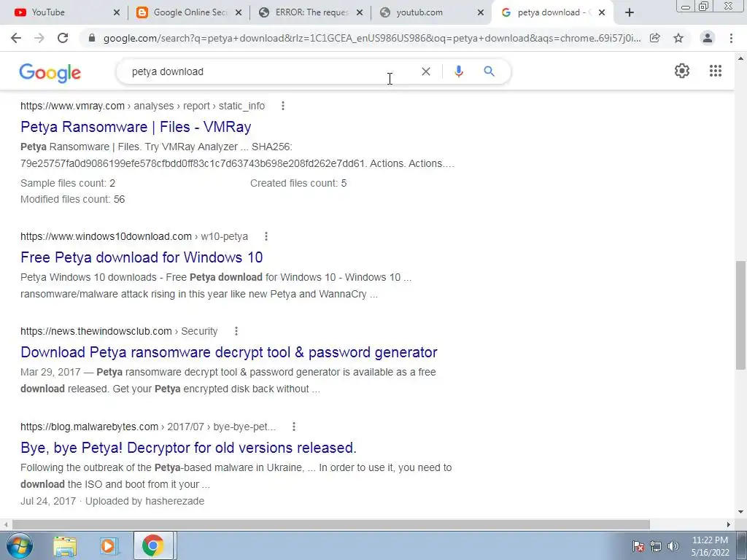
Task: Open the Google apps grid
Action: pyautogui.click(x=715, y=71)
